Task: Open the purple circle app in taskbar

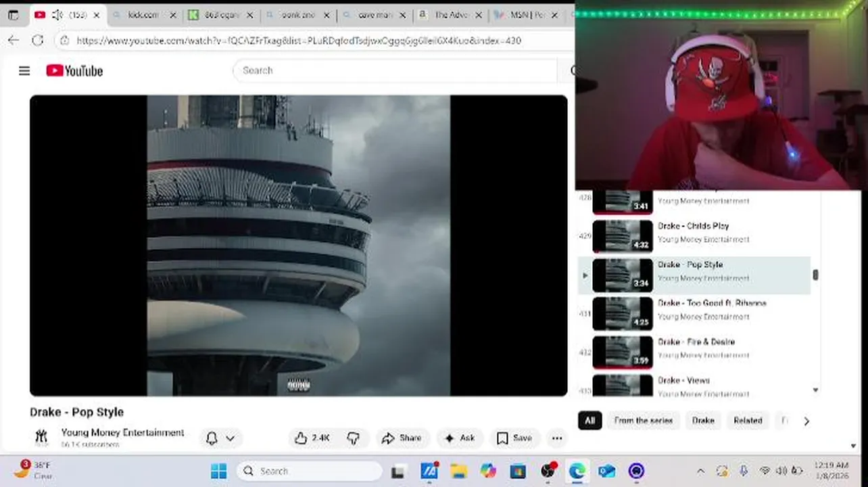Action: [x=636, y=471]
